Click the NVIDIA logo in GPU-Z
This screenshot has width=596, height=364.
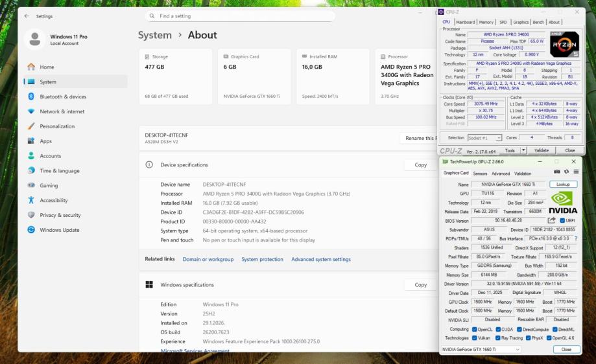(x=563, y=203)
